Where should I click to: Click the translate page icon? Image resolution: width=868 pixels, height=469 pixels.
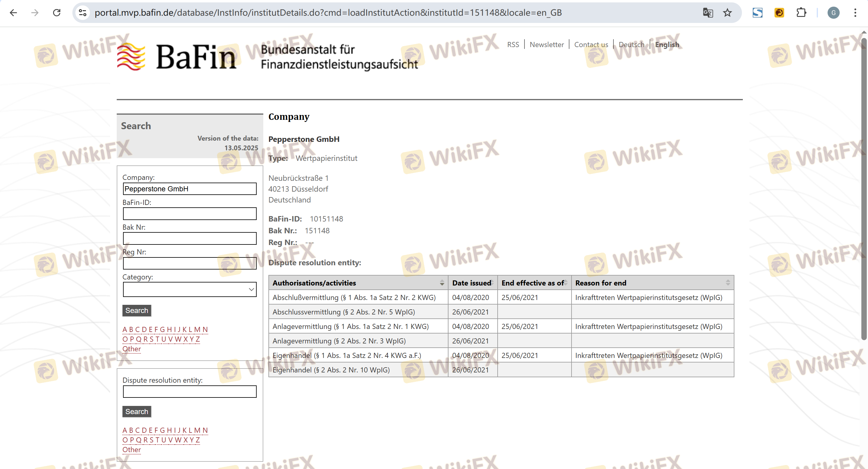click(x=708, y=13)
